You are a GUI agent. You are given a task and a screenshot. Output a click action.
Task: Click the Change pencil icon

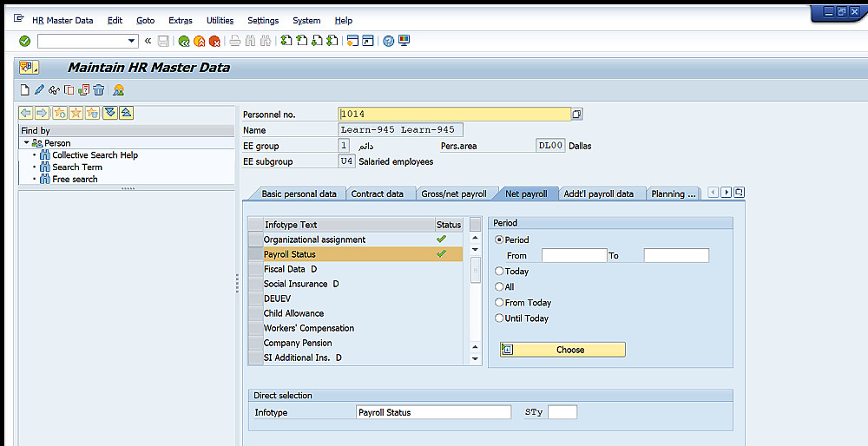[x=39, y=89]
